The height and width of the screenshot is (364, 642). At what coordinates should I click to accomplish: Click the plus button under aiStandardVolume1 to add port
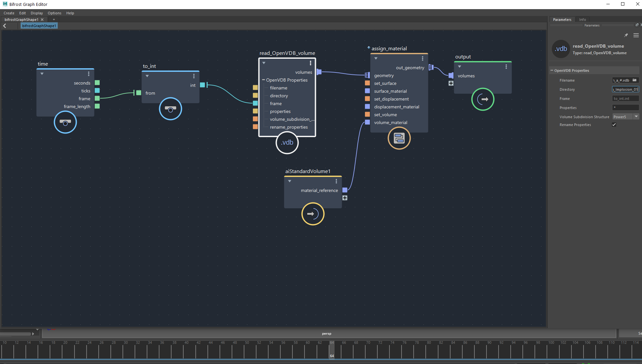[x=345, y=198]
